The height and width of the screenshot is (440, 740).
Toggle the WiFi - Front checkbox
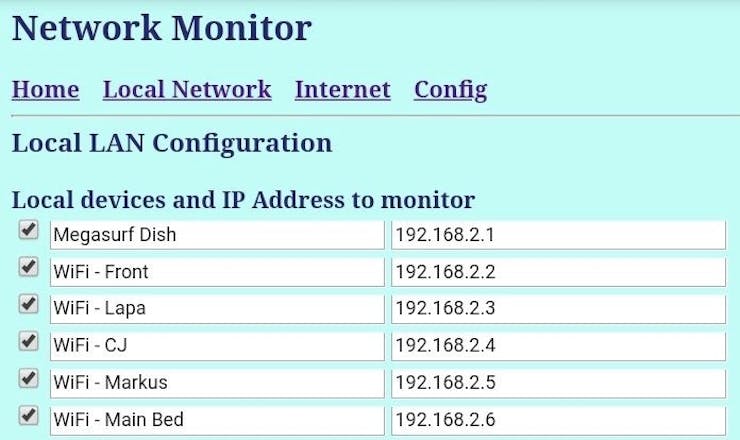[28, 268]
